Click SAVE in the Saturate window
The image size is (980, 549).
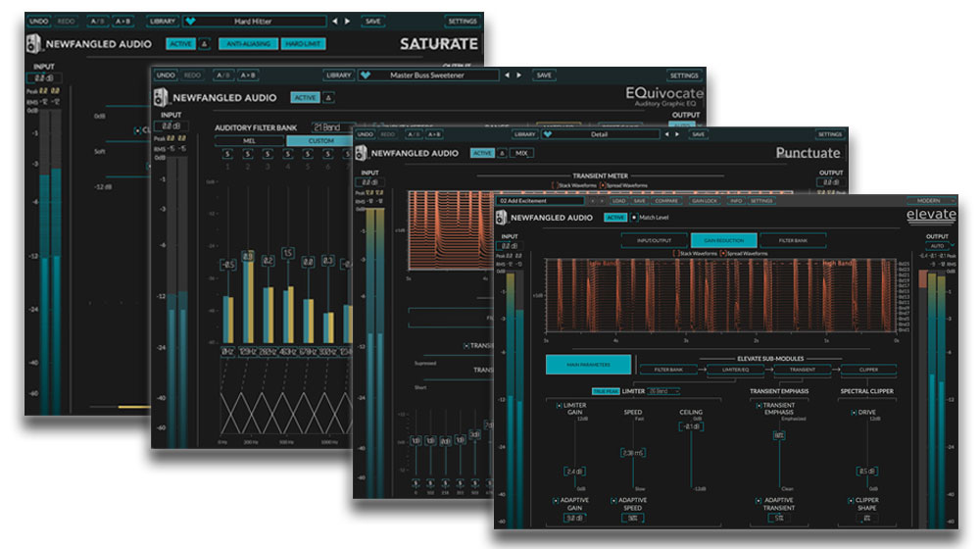[373, 22]
